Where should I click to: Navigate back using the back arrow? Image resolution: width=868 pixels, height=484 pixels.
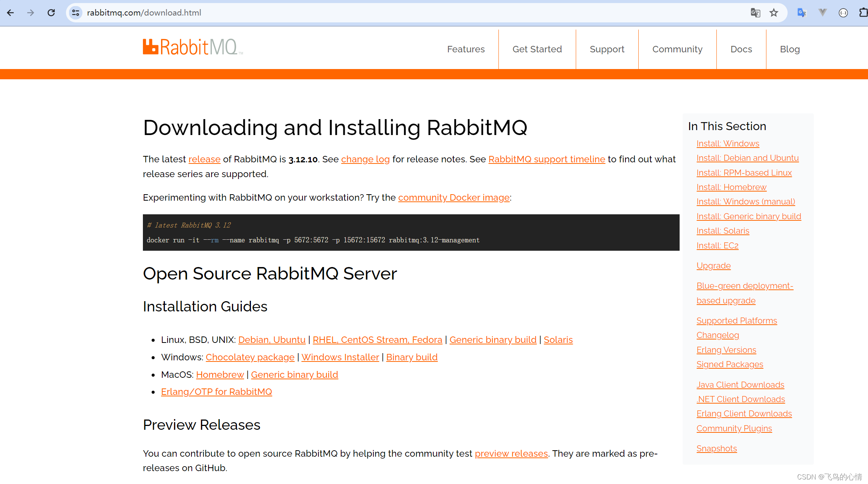(x=10, y=13)
